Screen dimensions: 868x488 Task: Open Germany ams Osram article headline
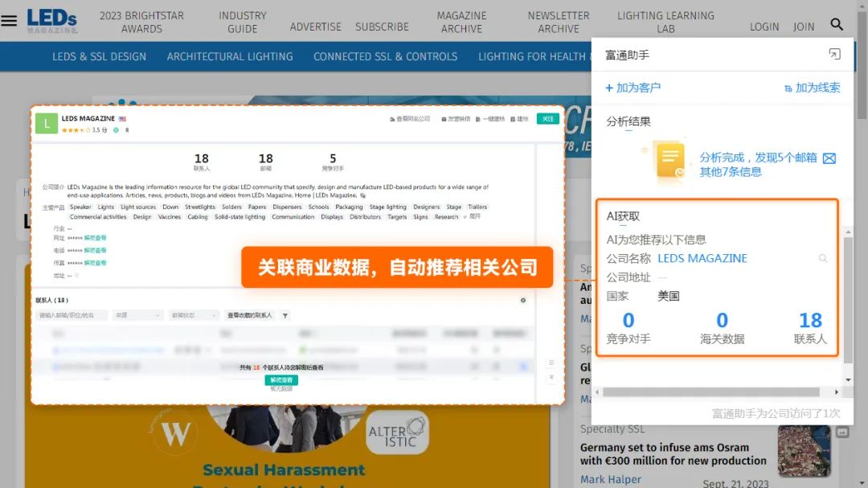coord(674,454)
